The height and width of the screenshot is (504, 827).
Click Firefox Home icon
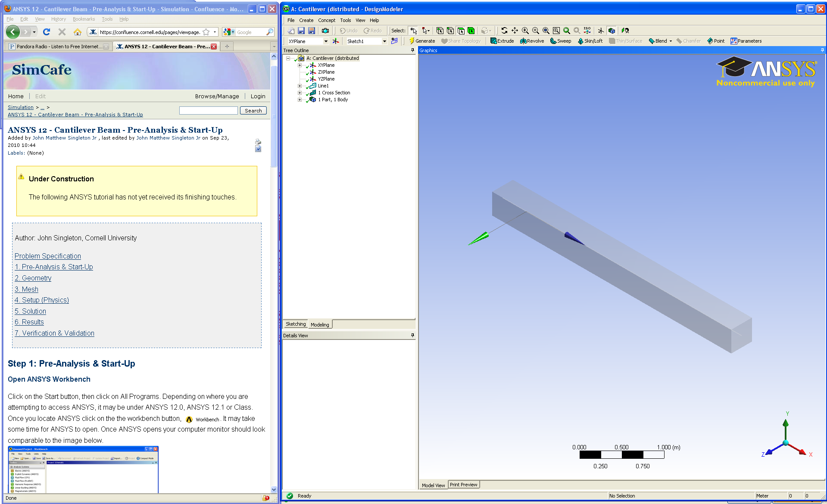78,32
